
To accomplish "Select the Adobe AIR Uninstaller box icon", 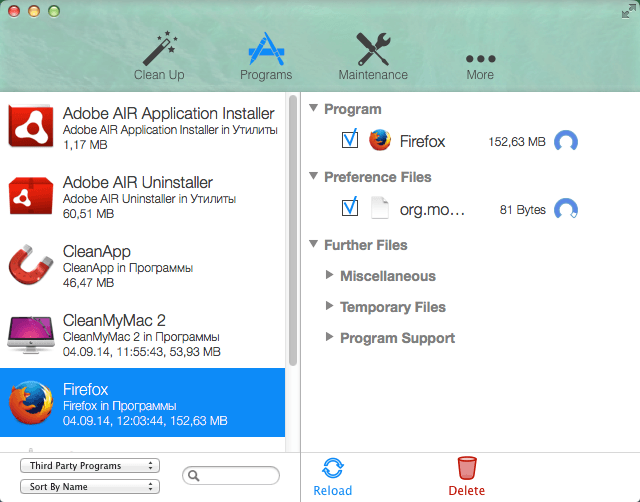I will click(x=31, y=195).
